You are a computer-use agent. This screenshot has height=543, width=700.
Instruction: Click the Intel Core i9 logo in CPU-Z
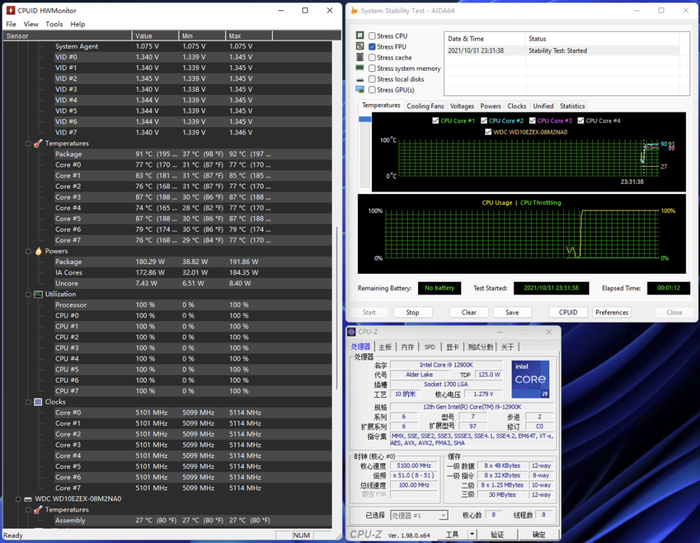pos(528,379)
